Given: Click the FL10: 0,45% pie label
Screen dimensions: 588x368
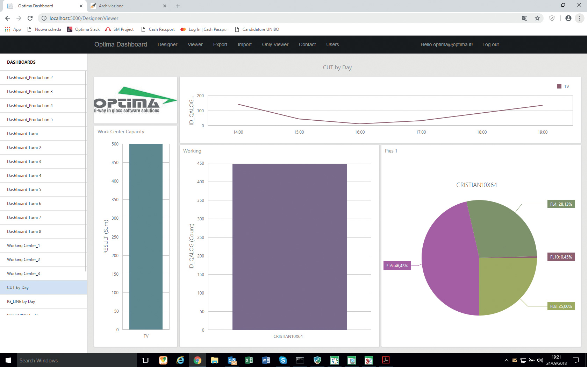Looking at the screenshot, I should (561, 257).
